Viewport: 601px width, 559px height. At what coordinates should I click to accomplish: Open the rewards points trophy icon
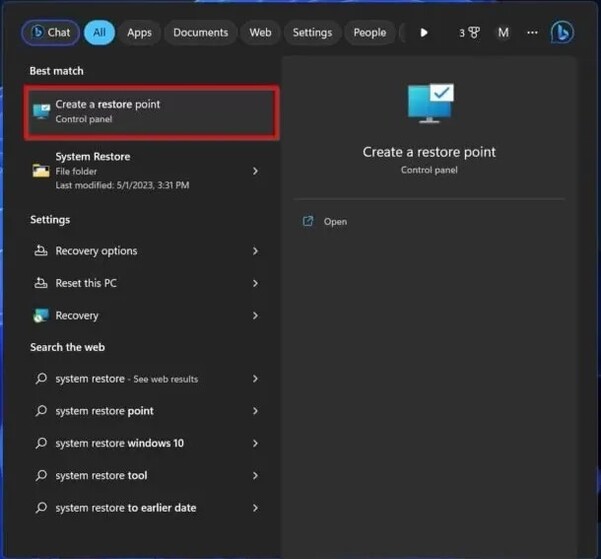(x=469, y=33)
